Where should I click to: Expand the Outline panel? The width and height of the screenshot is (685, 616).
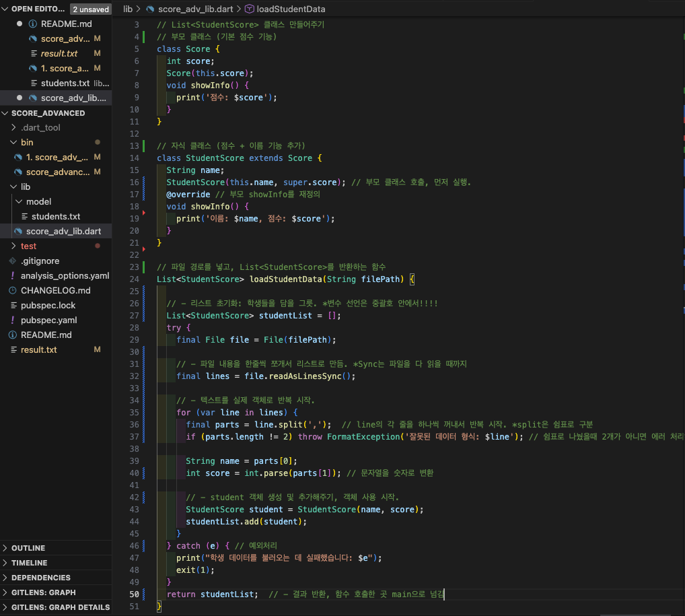[5, 548]
